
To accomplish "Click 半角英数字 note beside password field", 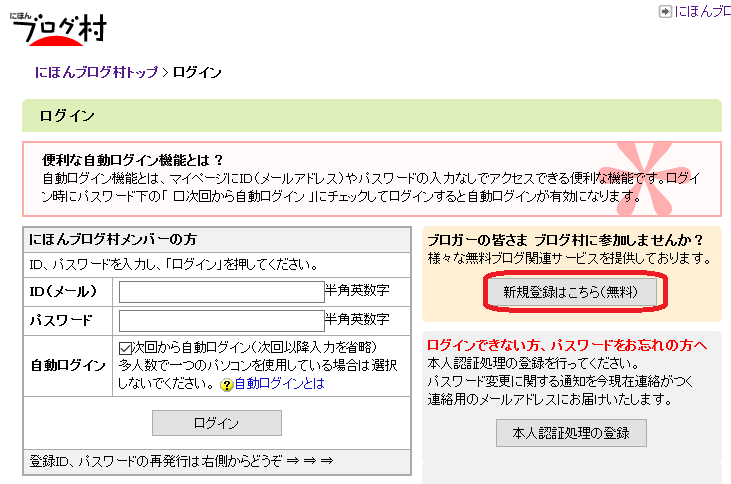I will coord(357,319).
